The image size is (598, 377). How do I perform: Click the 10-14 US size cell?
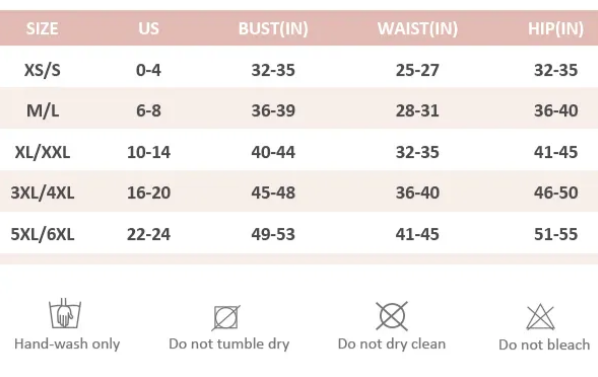click(x=149, y=152)
